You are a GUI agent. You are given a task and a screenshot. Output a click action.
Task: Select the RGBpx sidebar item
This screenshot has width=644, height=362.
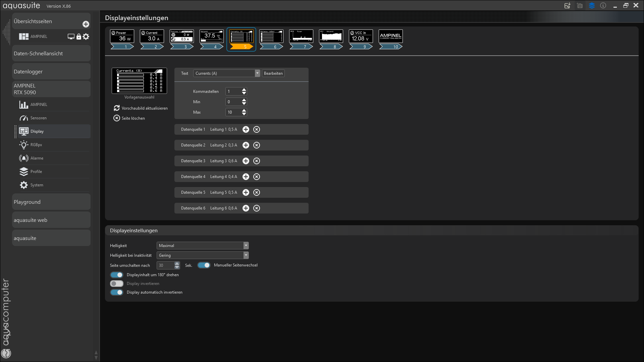pyautogui.click(x=36, y=145)
